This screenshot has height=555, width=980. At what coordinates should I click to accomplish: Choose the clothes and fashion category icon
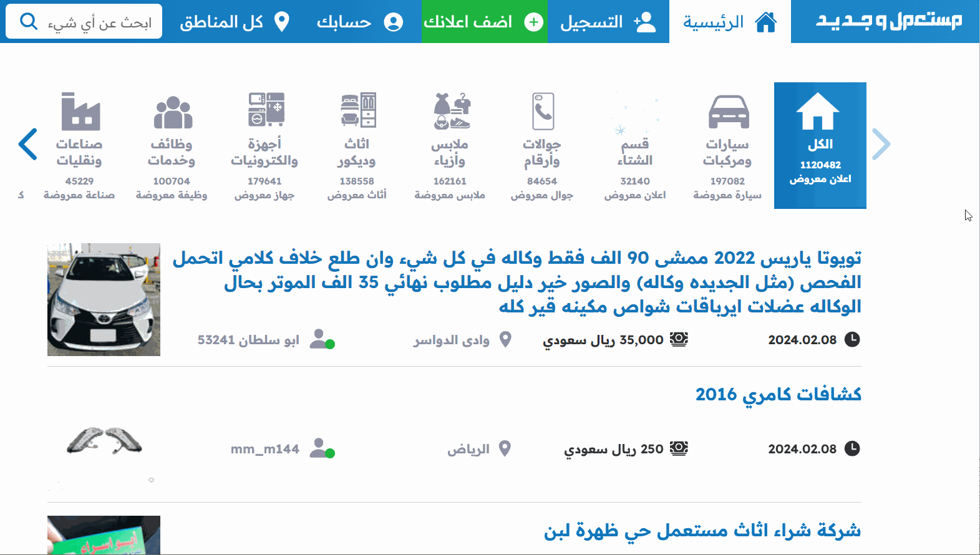coord(450,112)
